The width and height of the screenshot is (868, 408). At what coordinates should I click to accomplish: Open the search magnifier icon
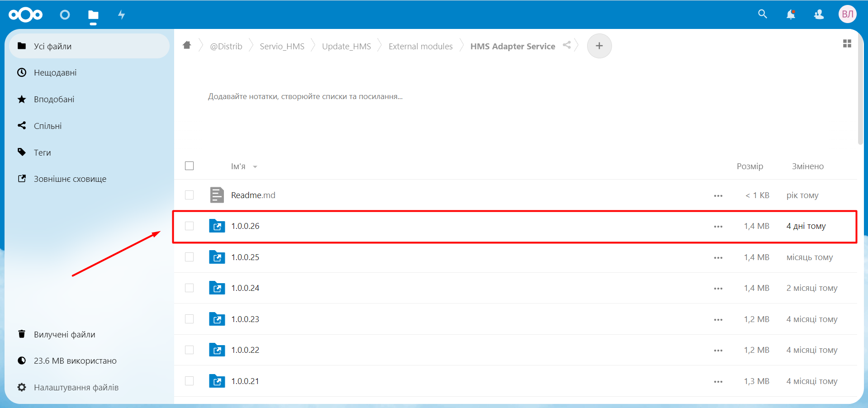763,14
